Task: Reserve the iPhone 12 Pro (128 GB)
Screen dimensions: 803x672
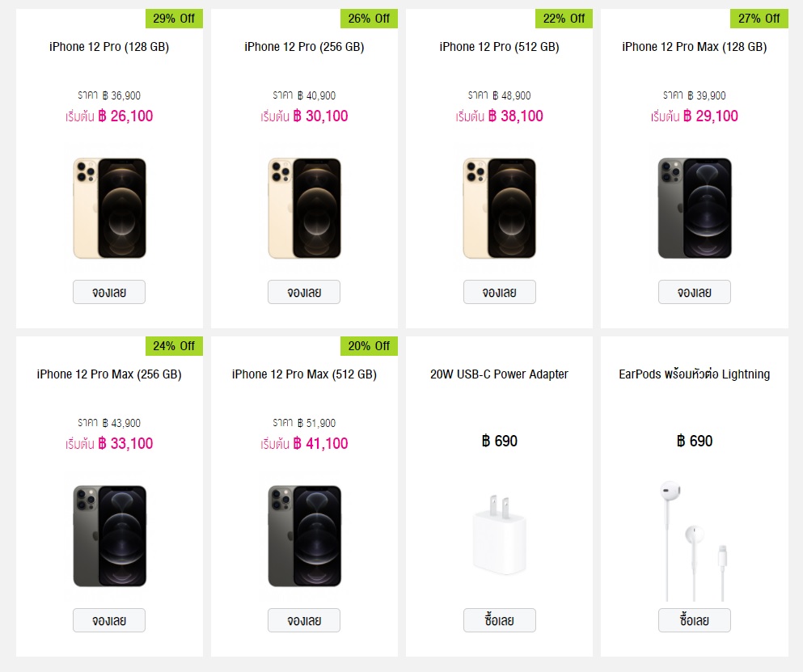Action: (109, 292)
